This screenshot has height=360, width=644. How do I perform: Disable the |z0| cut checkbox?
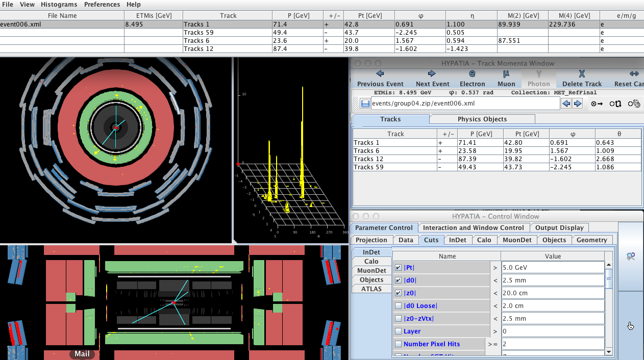tap(399, 293)
